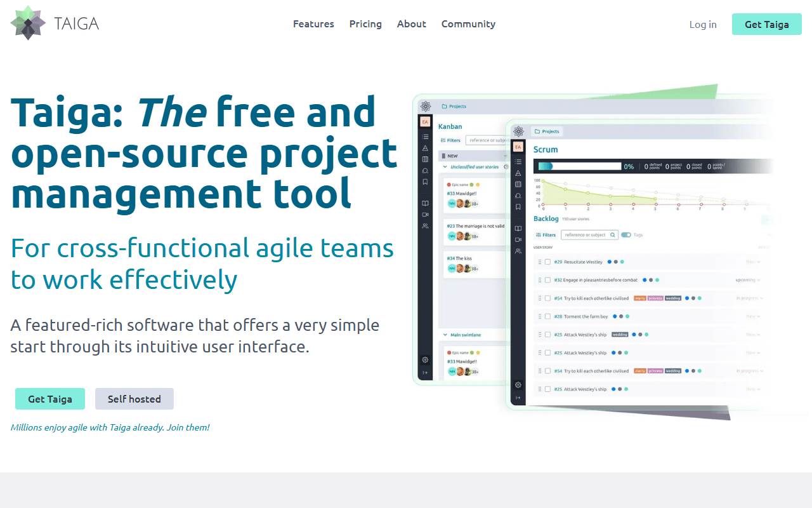Open the list icon in Kanban sidebar
This screenshot has width=812, height=508.
coord(425,137)
